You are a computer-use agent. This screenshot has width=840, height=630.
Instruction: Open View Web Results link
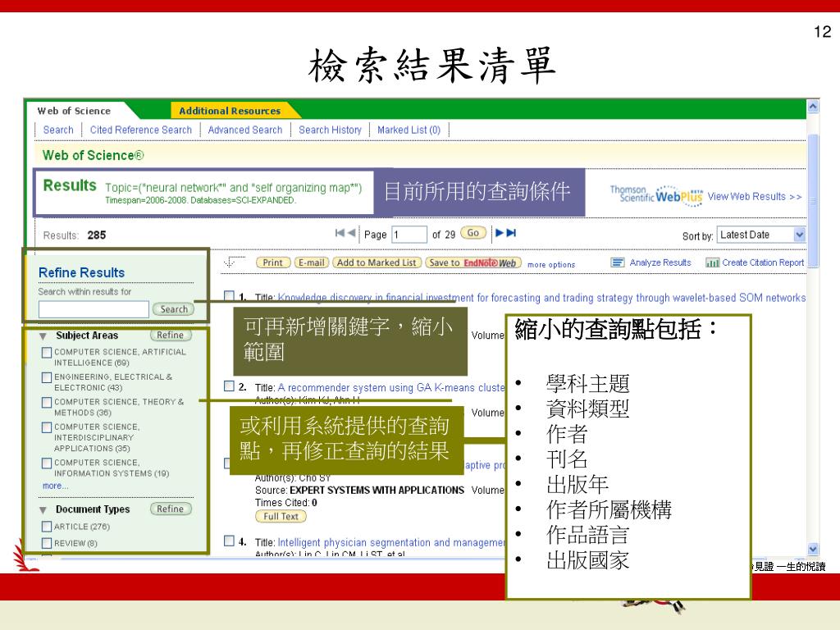click(755, 197)
